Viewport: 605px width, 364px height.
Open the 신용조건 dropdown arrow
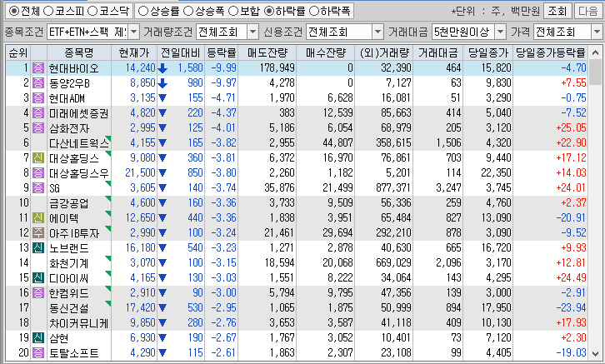(x=378, y=32)
